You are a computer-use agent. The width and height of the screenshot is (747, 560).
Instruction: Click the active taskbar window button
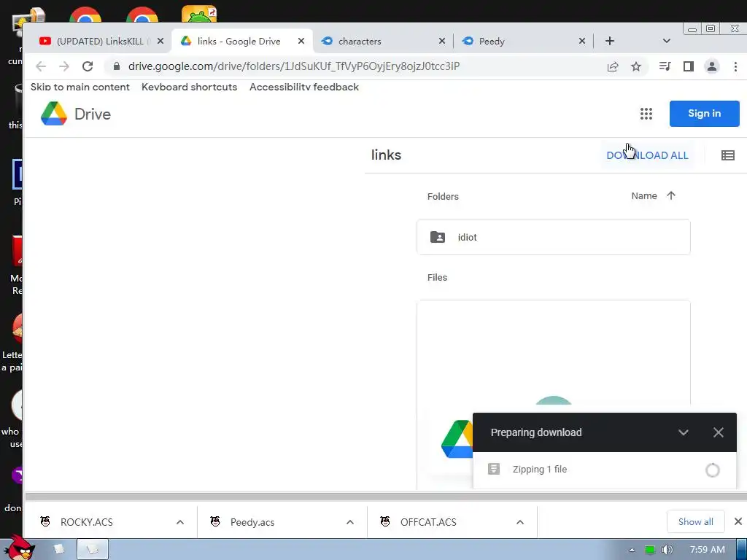click(93, 550)
